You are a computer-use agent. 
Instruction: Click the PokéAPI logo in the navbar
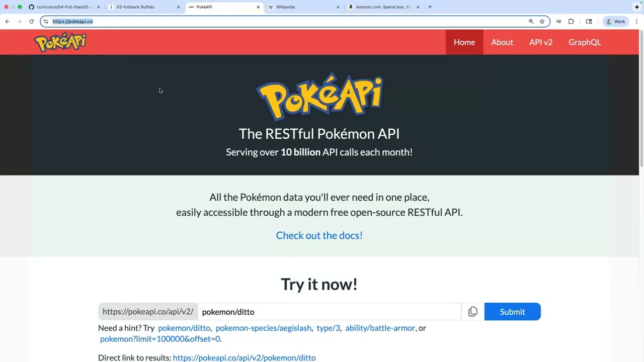(x=60, y=42)
